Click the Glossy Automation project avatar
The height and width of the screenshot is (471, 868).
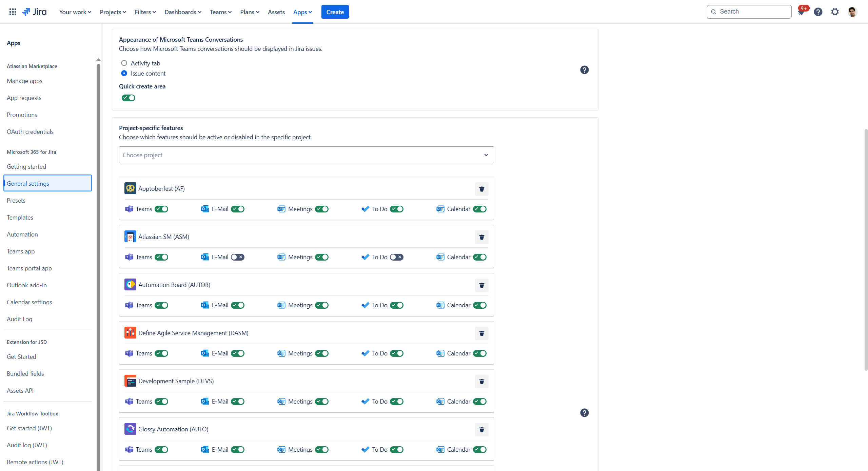coord(130,429)
